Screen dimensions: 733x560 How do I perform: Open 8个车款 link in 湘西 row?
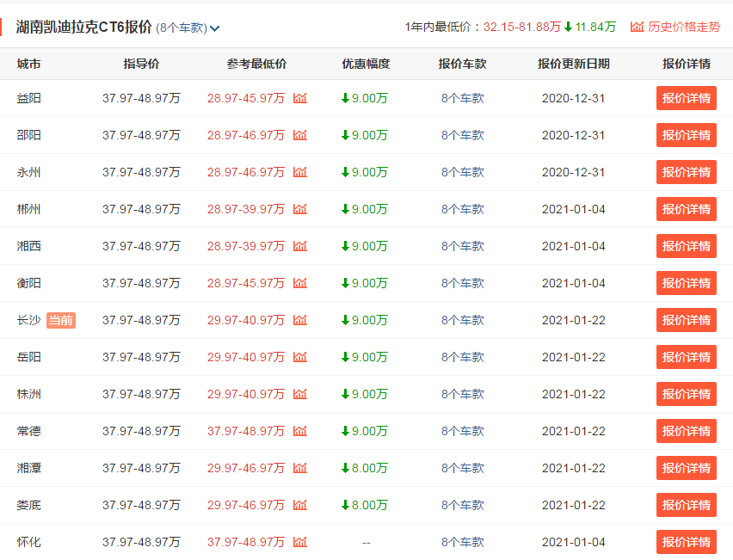462,246
